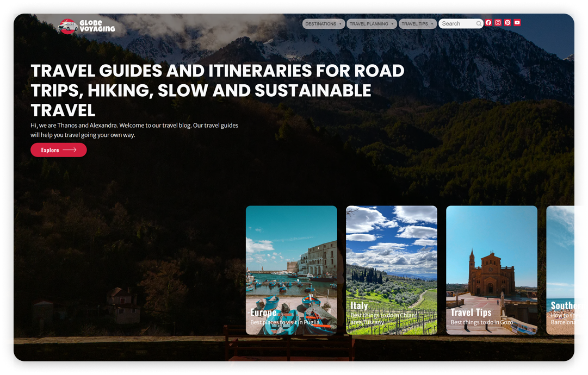588x375 pixels.
Task: Visit the Pinterest page icon
Action: click(x=507, y=23)
